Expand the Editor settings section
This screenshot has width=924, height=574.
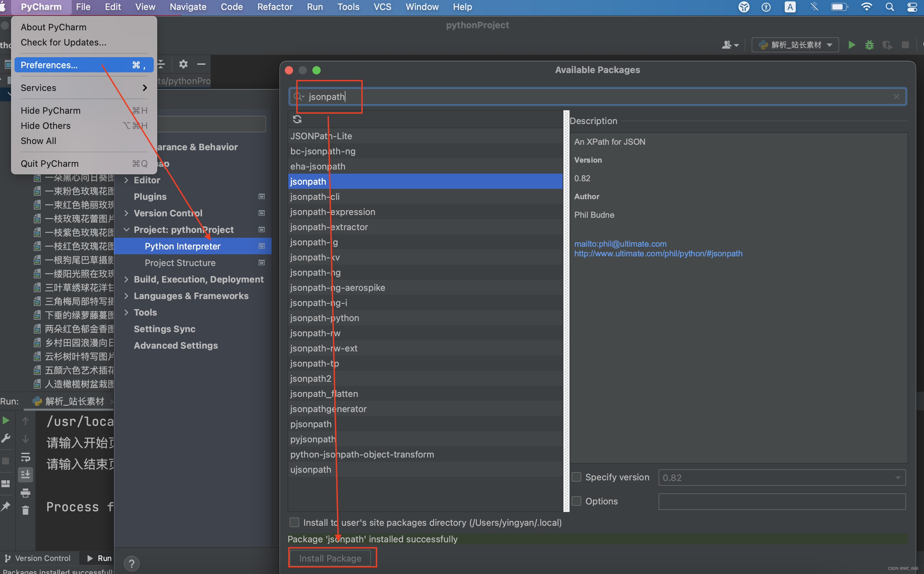pyautogui.click(x=127, y=180)
